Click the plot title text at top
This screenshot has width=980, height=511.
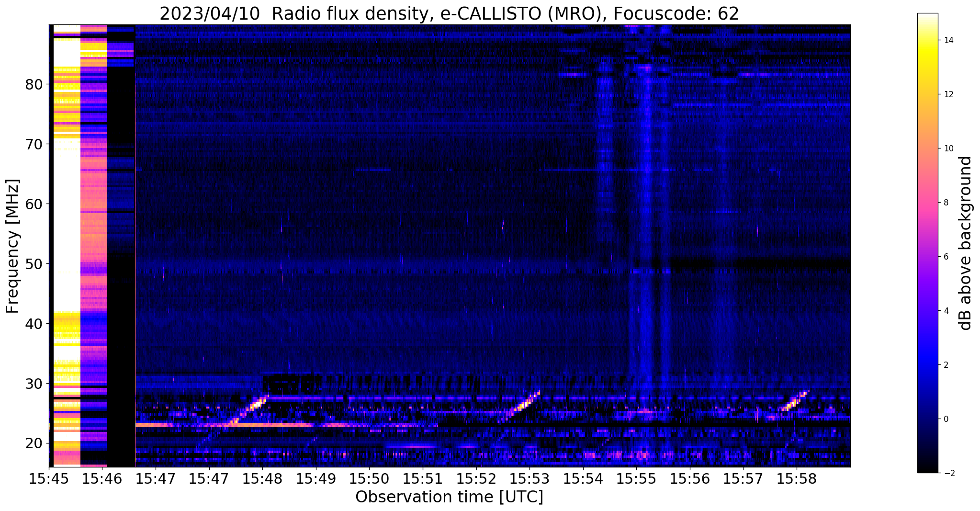(449, 14)
